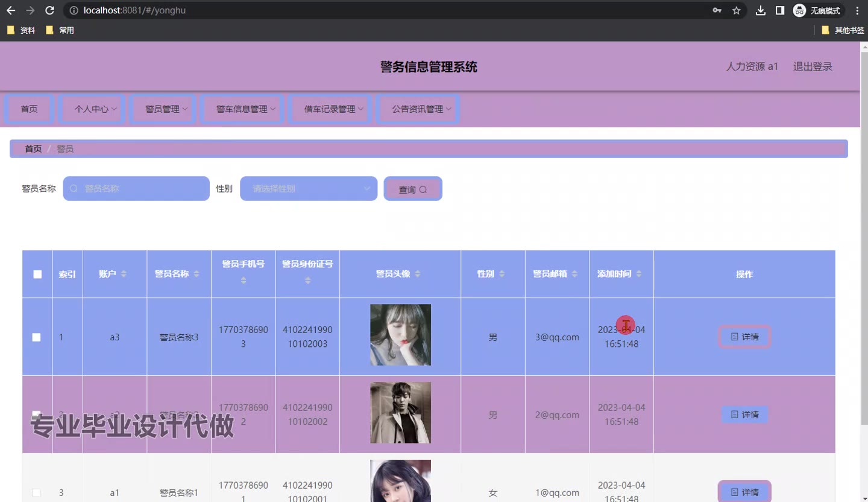This screenshot has width=868, height=502.
Task: Click the 人力资源 a1 user label
Action: pos(752,66)
